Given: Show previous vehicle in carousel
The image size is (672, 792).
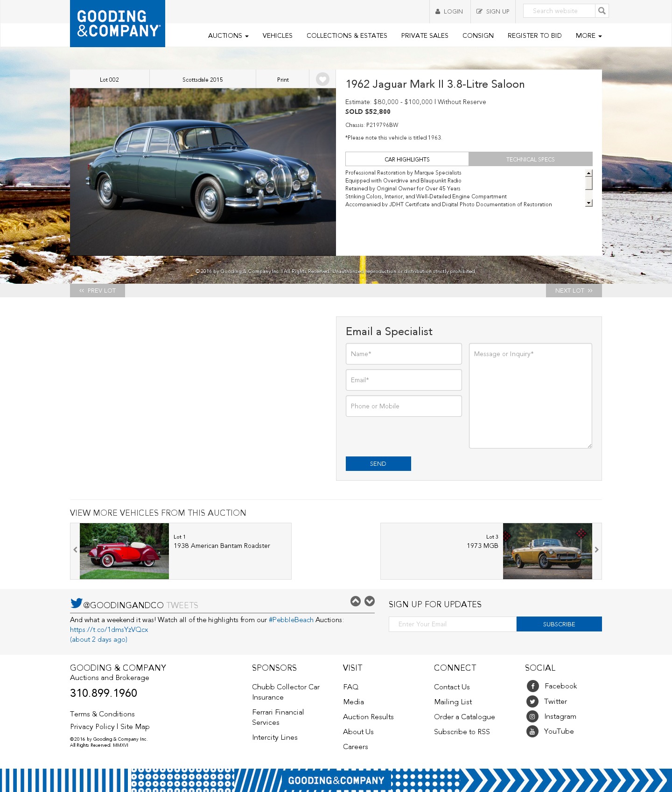Looking at the screenshot, I should pos(75,550).
